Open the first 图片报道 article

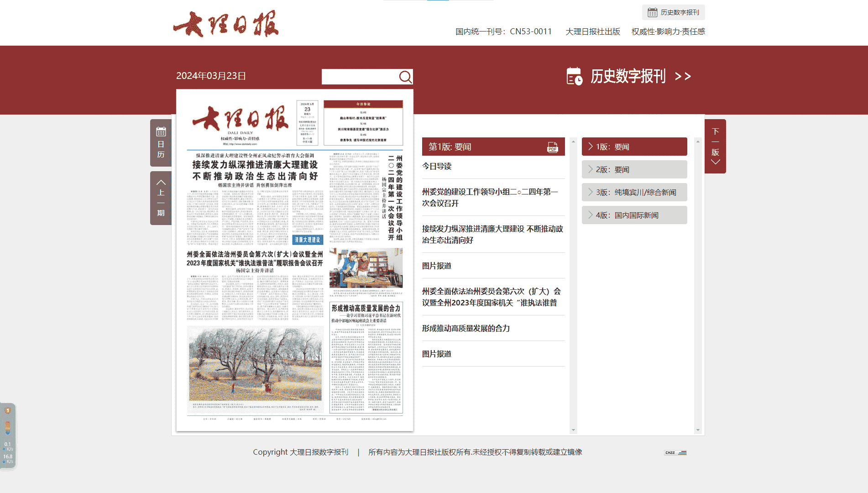click(437, 266)
